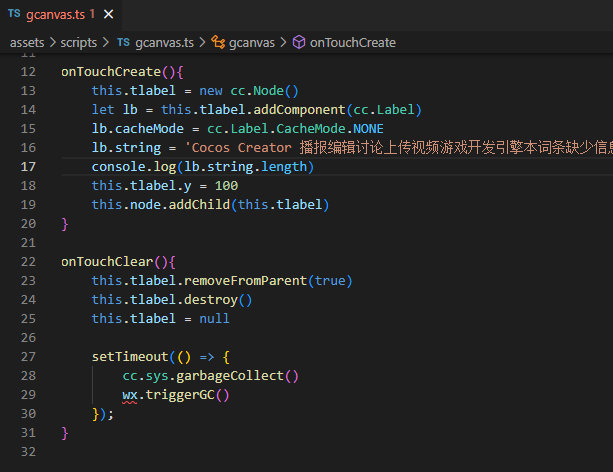Click 'setTimeout' on line 27

130,357
